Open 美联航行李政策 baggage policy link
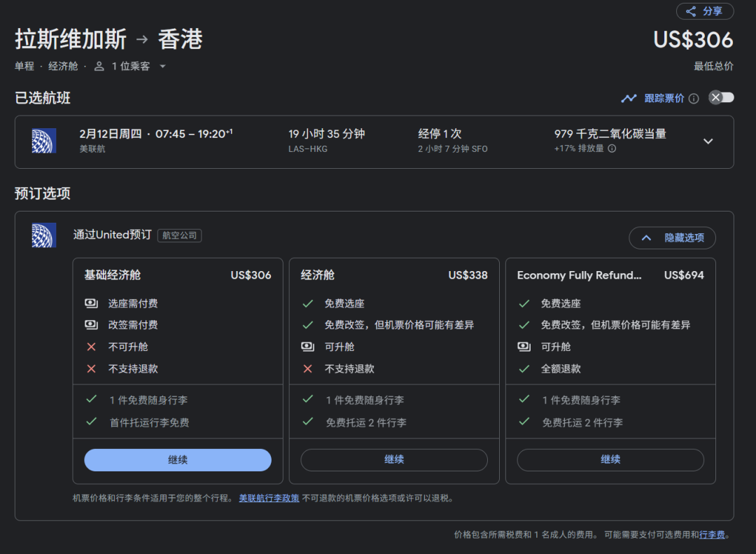 point(269,499)
